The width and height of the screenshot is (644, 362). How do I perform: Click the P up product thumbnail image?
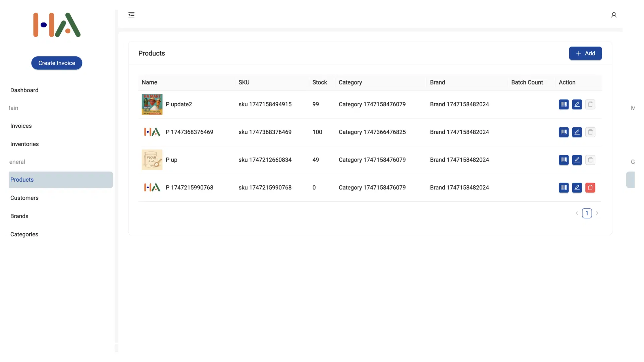[152, 160]
